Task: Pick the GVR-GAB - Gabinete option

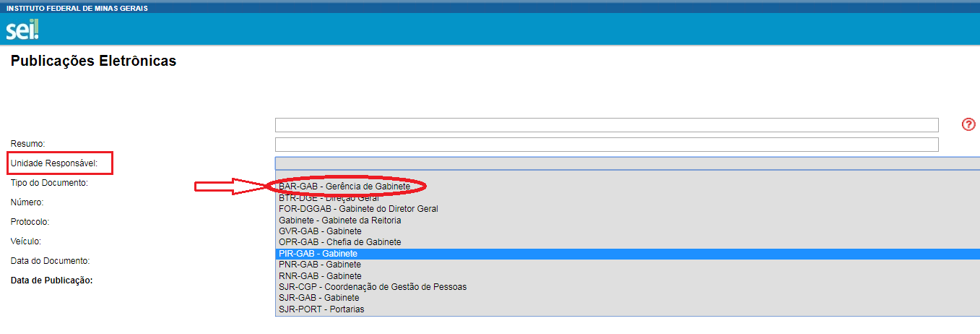Action: tap(320, 231)
